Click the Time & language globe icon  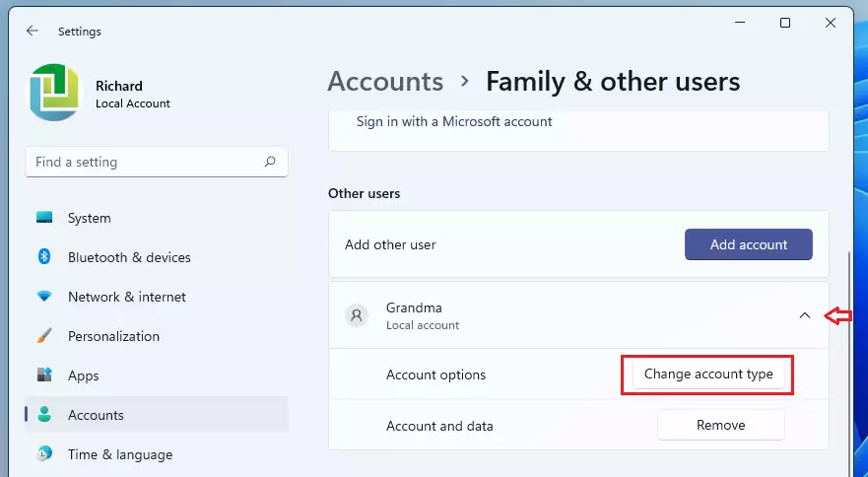pyautogui.click(x=44, y=454)
